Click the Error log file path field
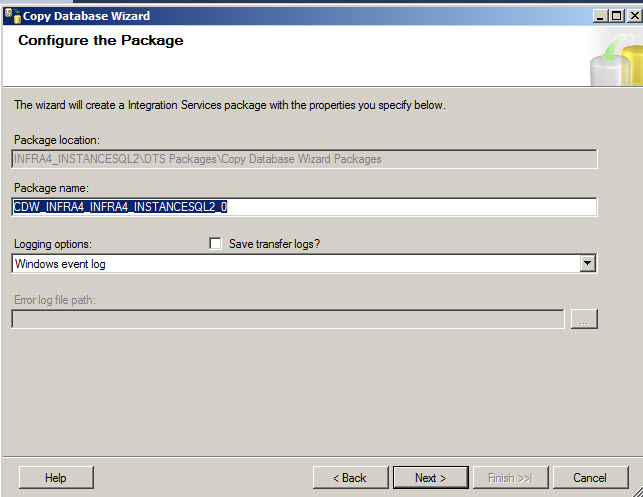The height and width of the screenshot is (497, 643). tap(288, 319)
